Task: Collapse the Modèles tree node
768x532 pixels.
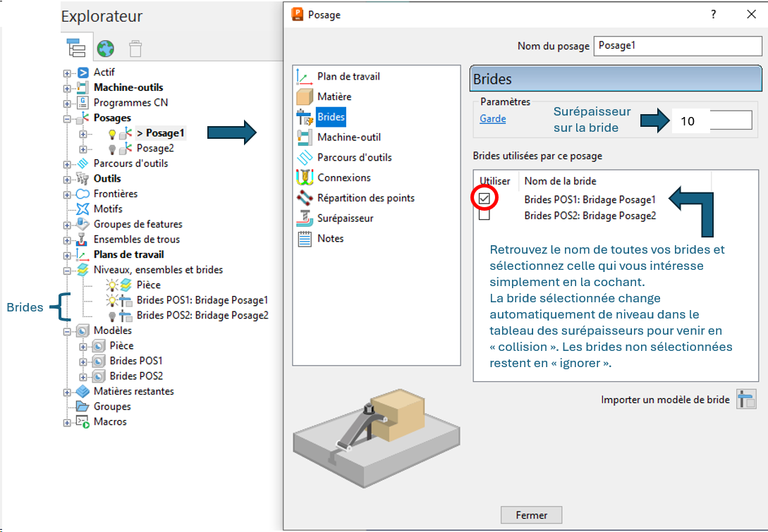Action: coord(67,331)
